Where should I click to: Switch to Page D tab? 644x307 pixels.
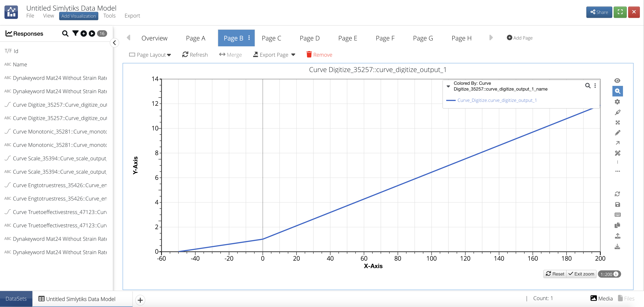(310, 38)
